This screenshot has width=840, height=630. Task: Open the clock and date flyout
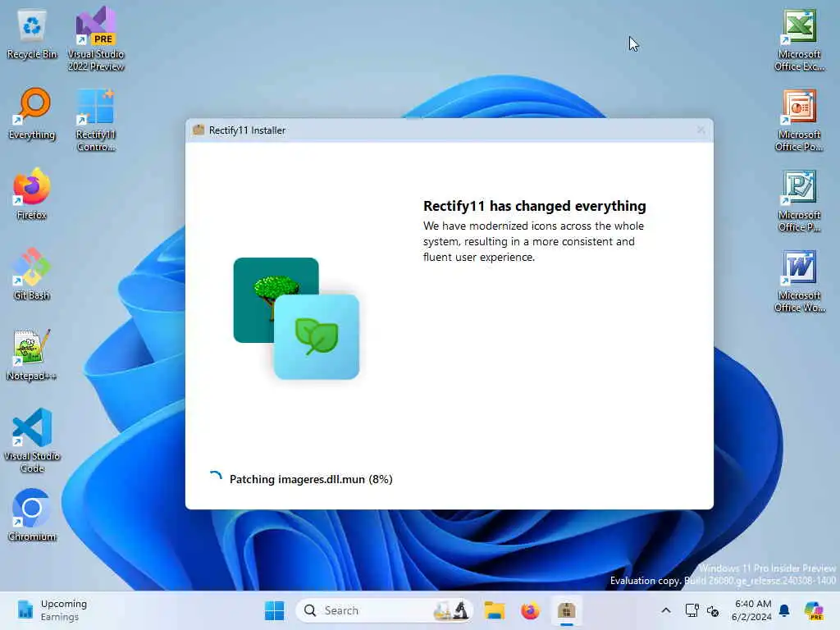click(751, 610)
